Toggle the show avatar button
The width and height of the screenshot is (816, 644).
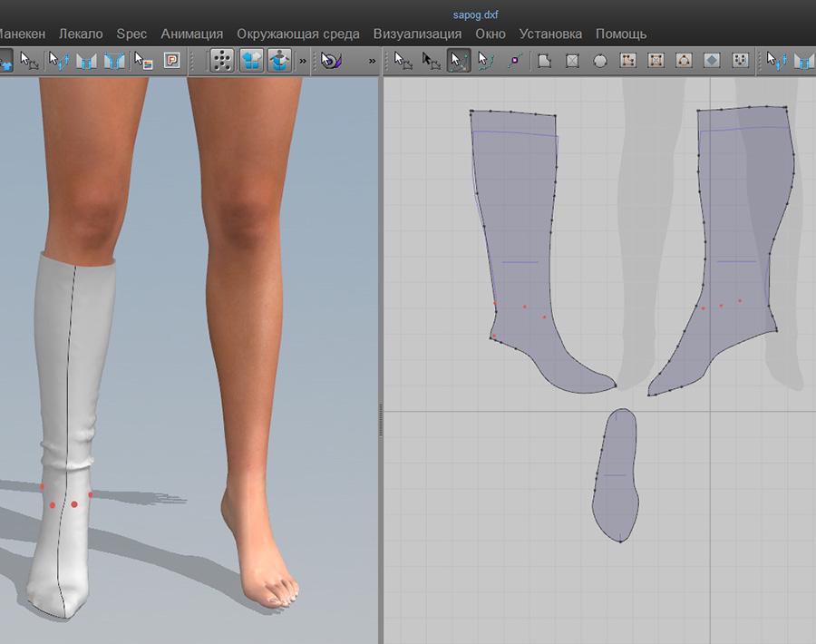pyautogui.click(x=279, y=61)
